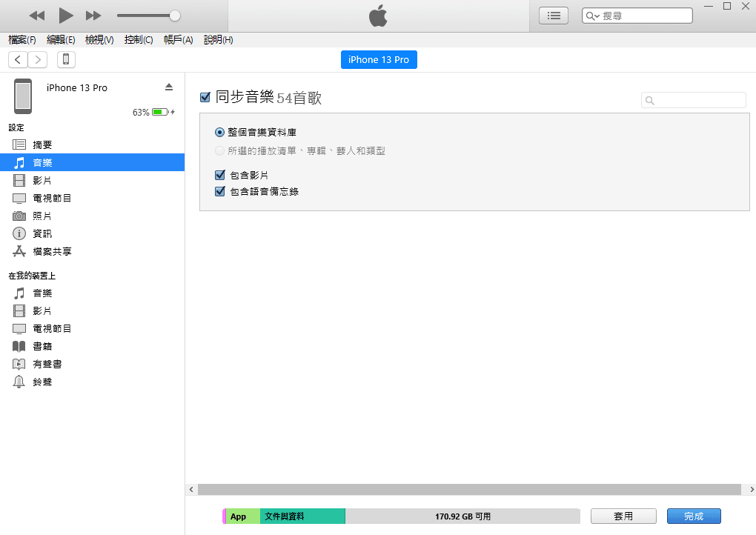
Task: Click the 文件與資料 storage segment
Action: pyautogui.click(x=303, y=516)
